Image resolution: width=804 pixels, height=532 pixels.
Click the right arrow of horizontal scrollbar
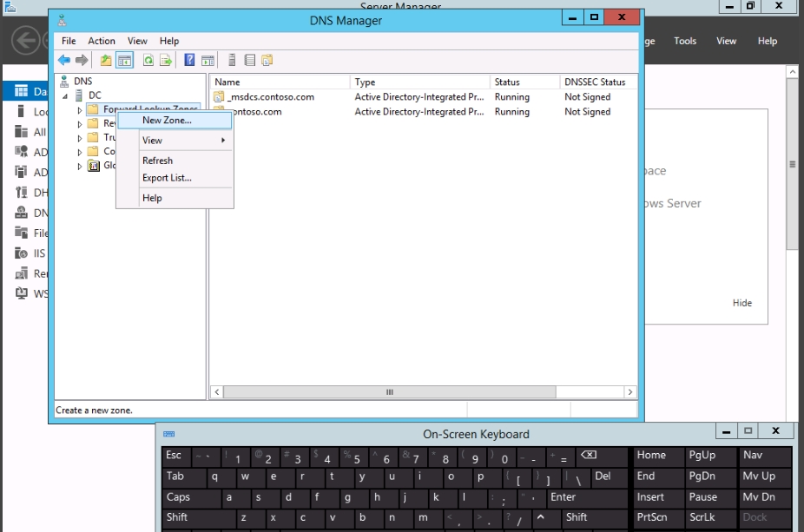click(x=630, y=392)
